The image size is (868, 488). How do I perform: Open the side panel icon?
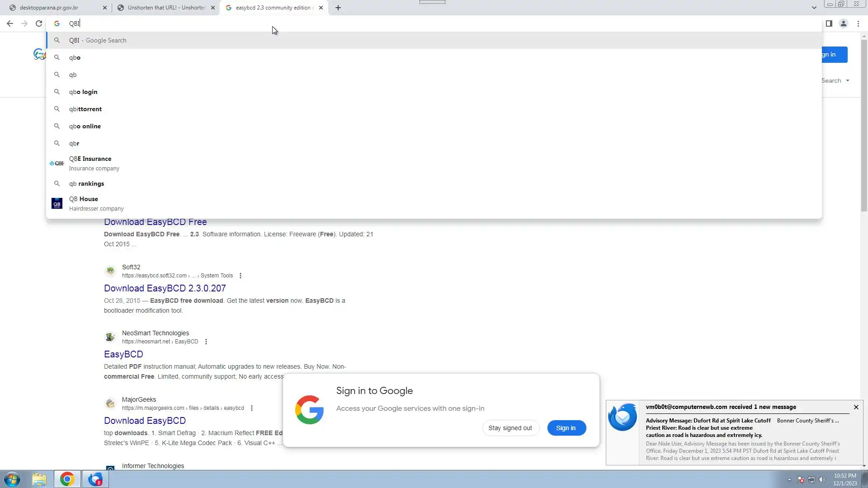pyautogui.click(x=829, y=23)
